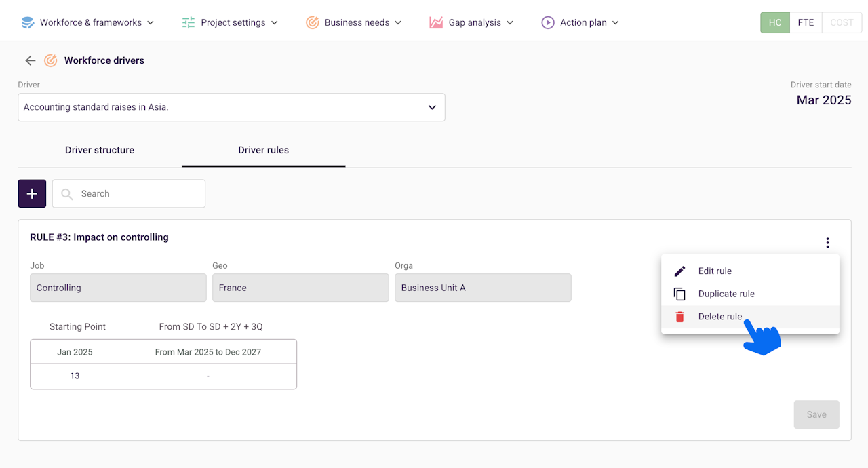Switch view to FTE mode
Image resolution: width=868 pixels, height=468 pixels.
806,22
